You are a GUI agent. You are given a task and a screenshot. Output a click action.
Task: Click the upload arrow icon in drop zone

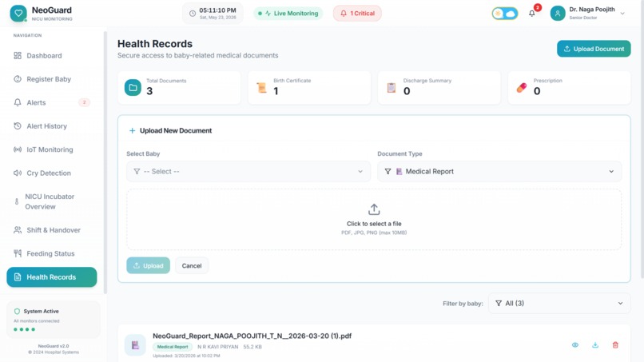[374, 209]
